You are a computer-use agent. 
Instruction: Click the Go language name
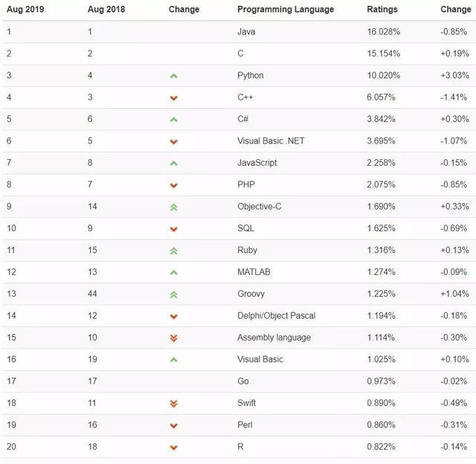243,381
